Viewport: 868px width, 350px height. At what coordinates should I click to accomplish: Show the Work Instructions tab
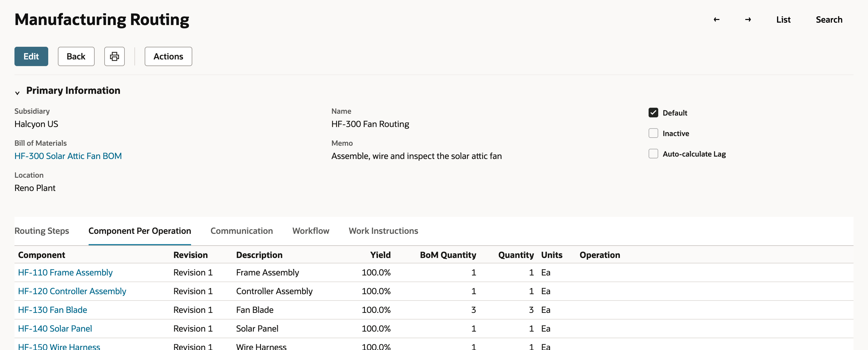coord(383,231)
